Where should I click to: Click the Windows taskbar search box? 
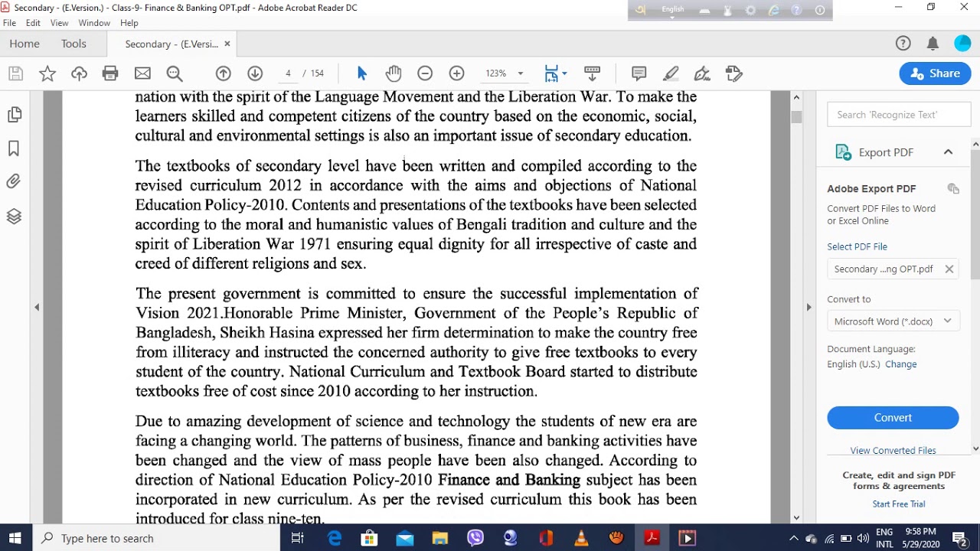point(155,538)
